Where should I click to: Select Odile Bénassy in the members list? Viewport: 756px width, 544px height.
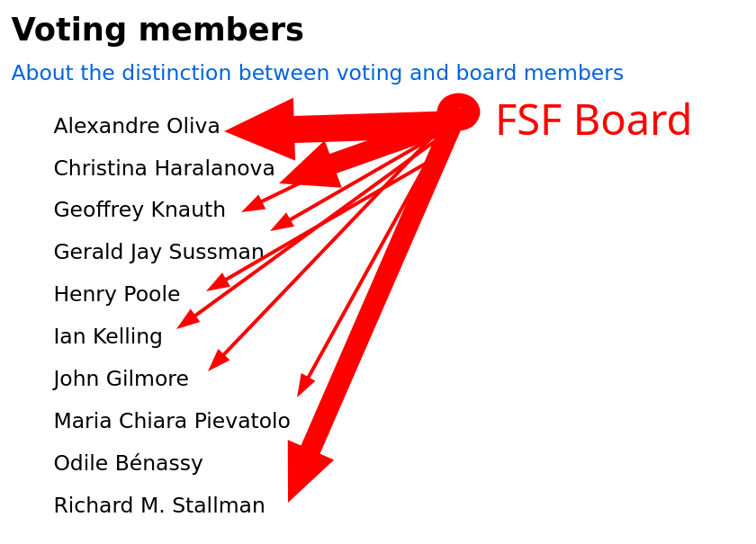pos(128,463)
